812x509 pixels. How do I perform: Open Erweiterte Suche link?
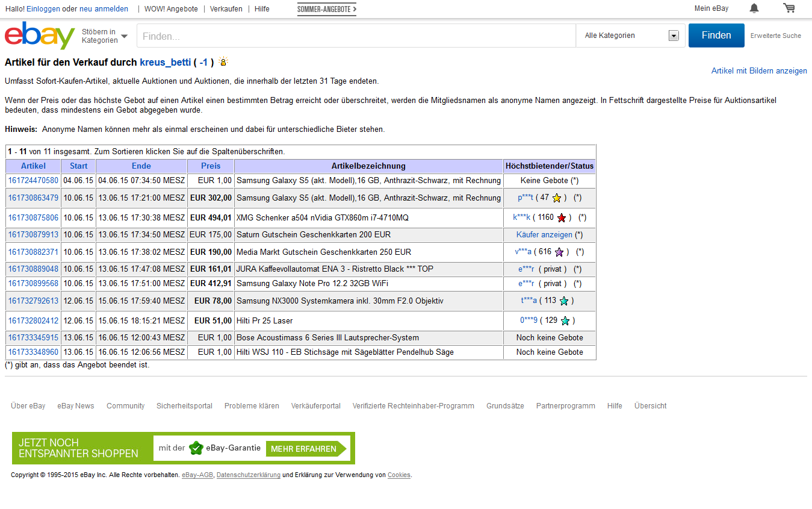pyautogui.click(x=775, y=36)
